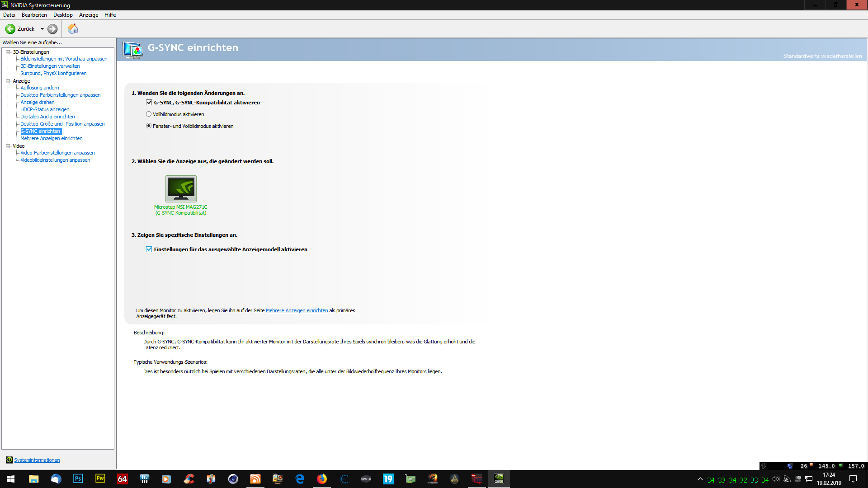
Task: Open CPU-Z from the taskbar
Action: pyautogui.click(x=366, y=479)
